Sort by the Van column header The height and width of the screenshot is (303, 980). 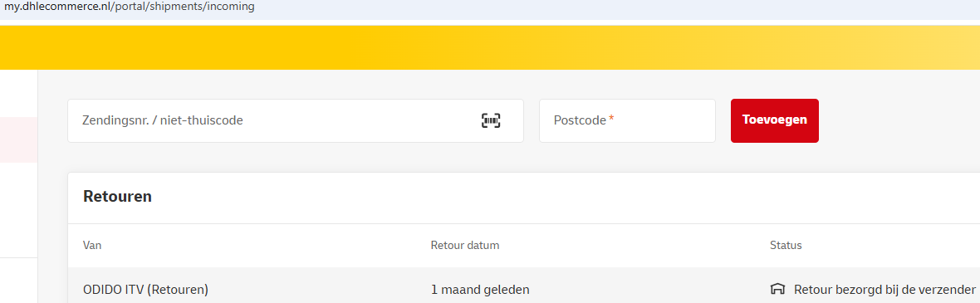(92, 246)
